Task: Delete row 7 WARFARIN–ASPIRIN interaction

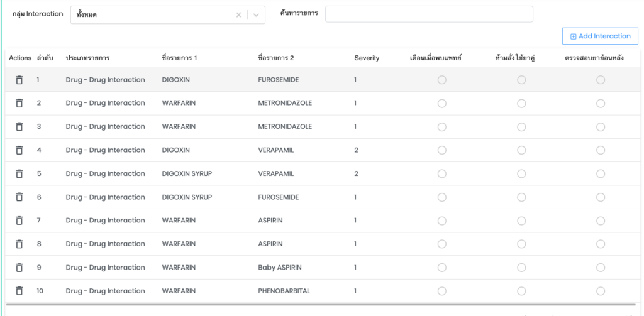Action: point(19,221)
